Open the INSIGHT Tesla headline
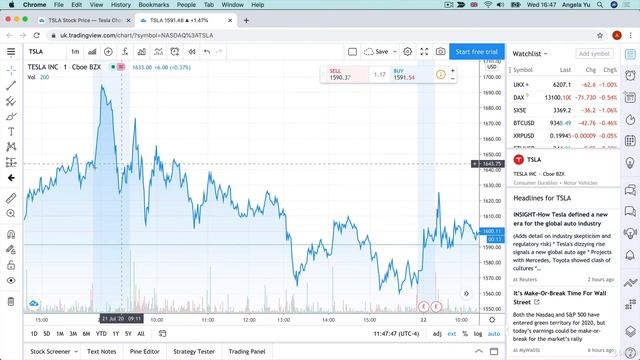This screenshot has height=360, width=640. click(x=560, y=219)
